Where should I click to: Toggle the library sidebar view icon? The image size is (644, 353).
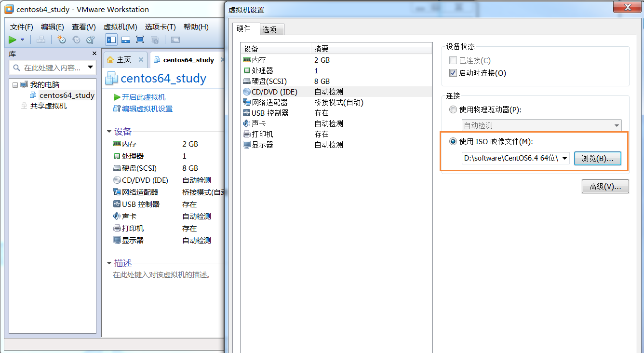[111, 40]
